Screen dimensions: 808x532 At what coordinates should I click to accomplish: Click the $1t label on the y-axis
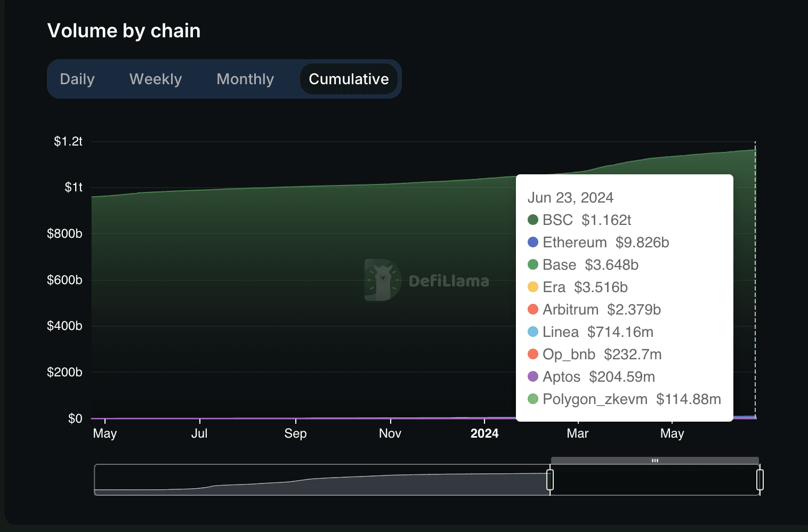tap(74, 187)
